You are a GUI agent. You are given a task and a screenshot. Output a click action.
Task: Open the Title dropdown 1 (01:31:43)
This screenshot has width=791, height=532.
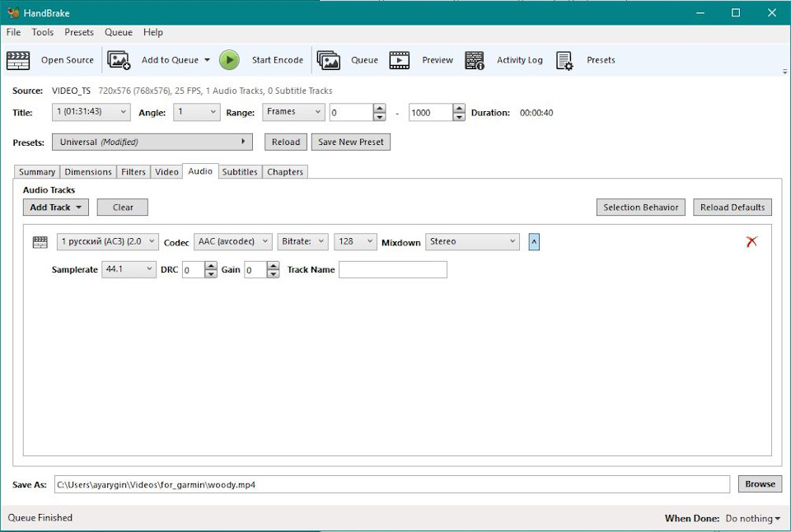tap(91, 112)
